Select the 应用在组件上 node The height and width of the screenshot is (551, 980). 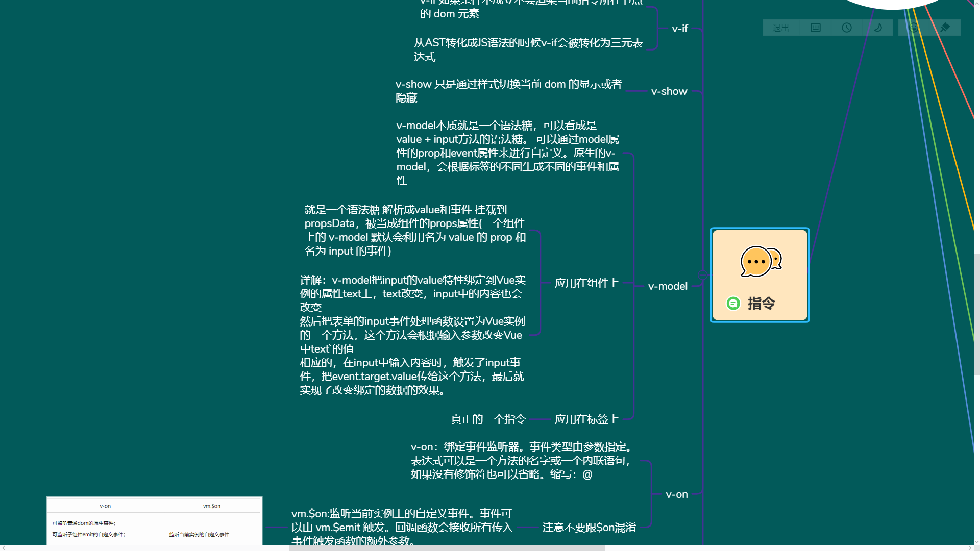coord(586,283)
